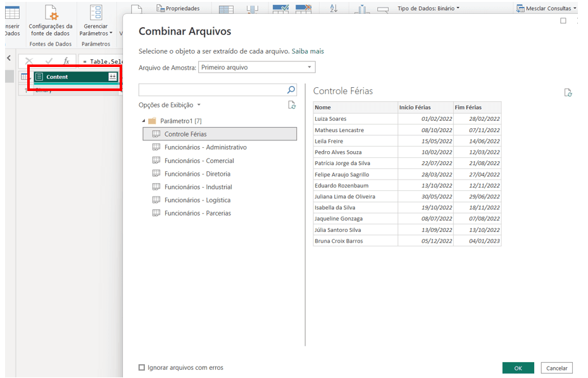Confirm the dialog with OK

[518, 368]
